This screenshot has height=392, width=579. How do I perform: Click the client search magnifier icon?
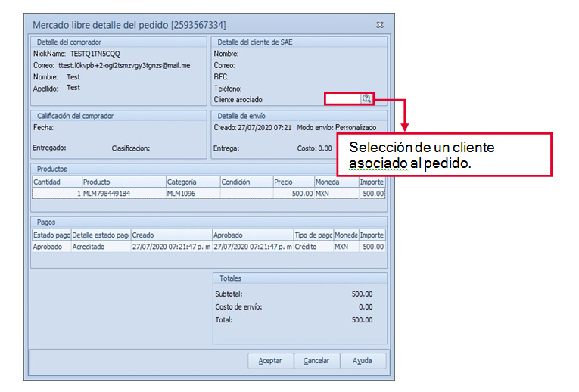[x=366, y=98]
